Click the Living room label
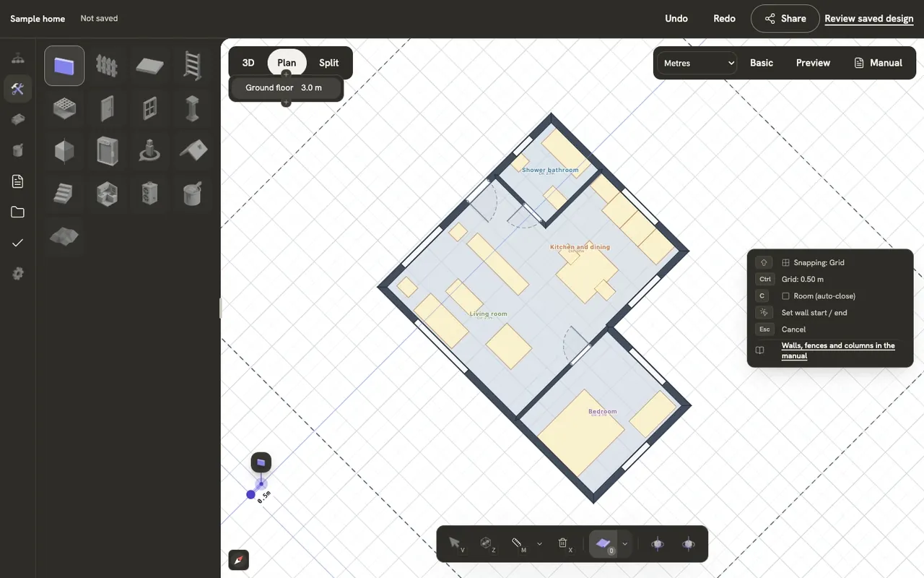Viewport: 924px width, 578px height. pos(489,314)
